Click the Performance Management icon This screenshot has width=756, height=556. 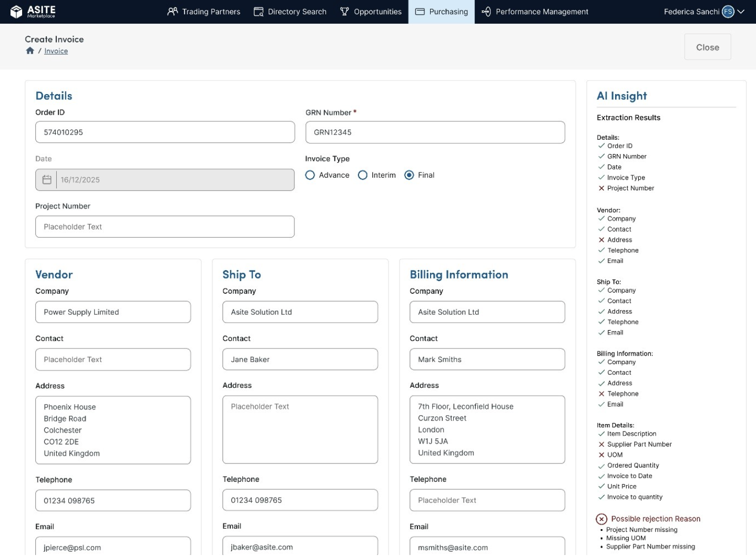(486, 12)
